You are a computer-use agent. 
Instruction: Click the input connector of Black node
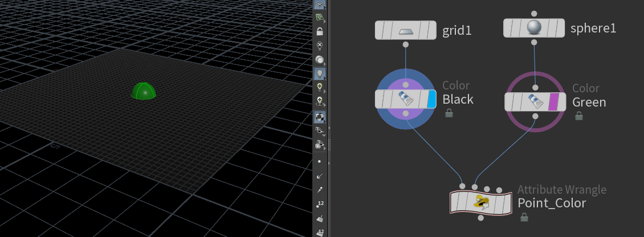coord(405,85)
